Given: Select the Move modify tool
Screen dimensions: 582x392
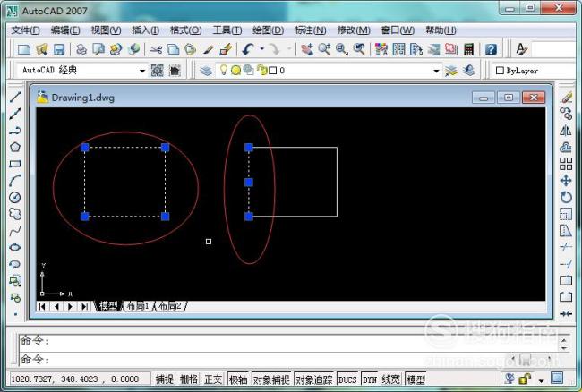Looking at the screenshot, I should (566, 181).
